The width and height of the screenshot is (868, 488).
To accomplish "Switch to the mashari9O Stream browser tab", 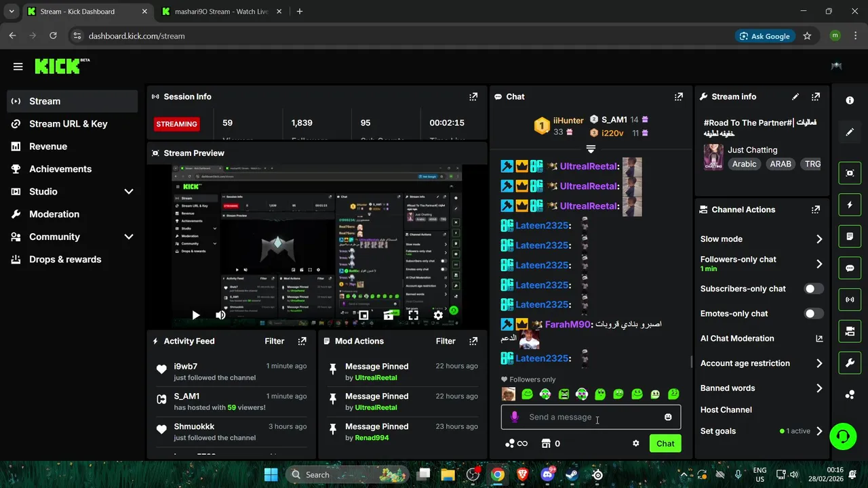I will click(221, 12).
